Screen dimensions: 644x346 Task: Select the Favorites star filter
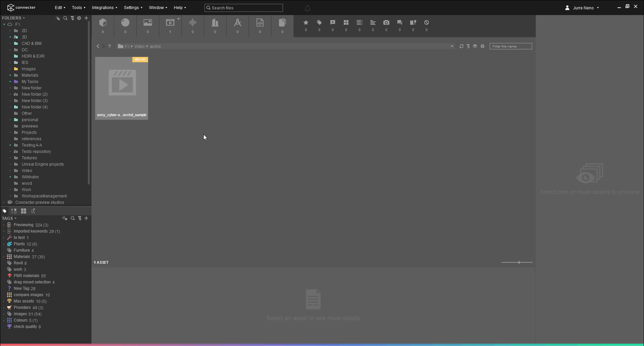[306, 22]
